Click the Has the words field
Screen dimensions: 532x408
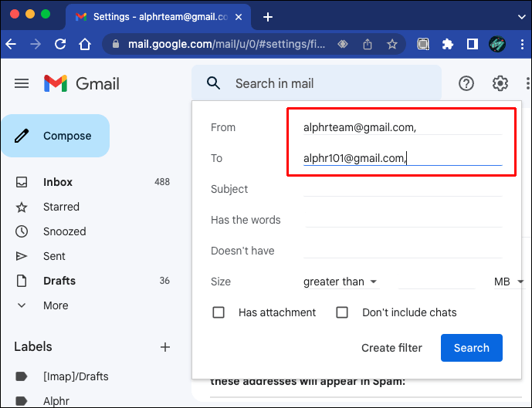(x=403, y=220)
